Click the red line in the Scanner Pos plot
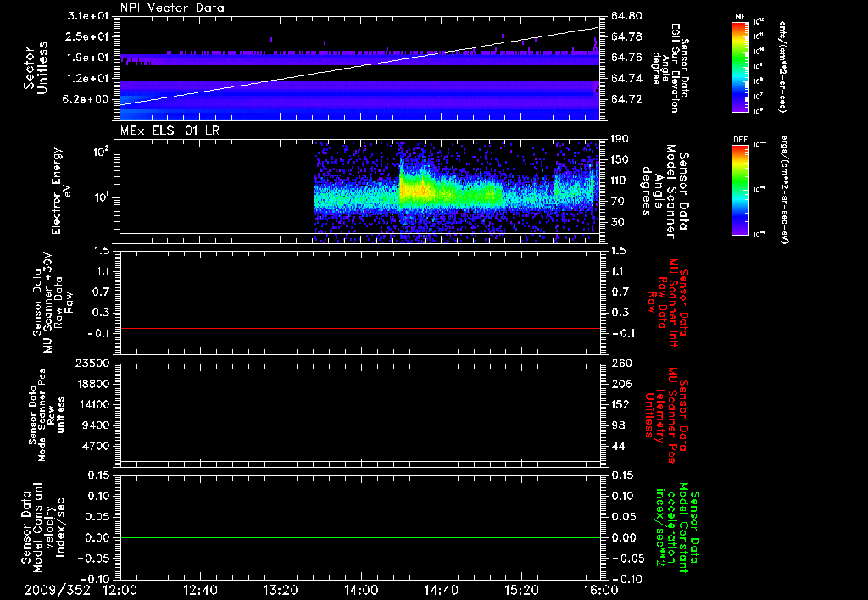Image resolution: width=868 pixels, height=600 pixels. [360, 431]
